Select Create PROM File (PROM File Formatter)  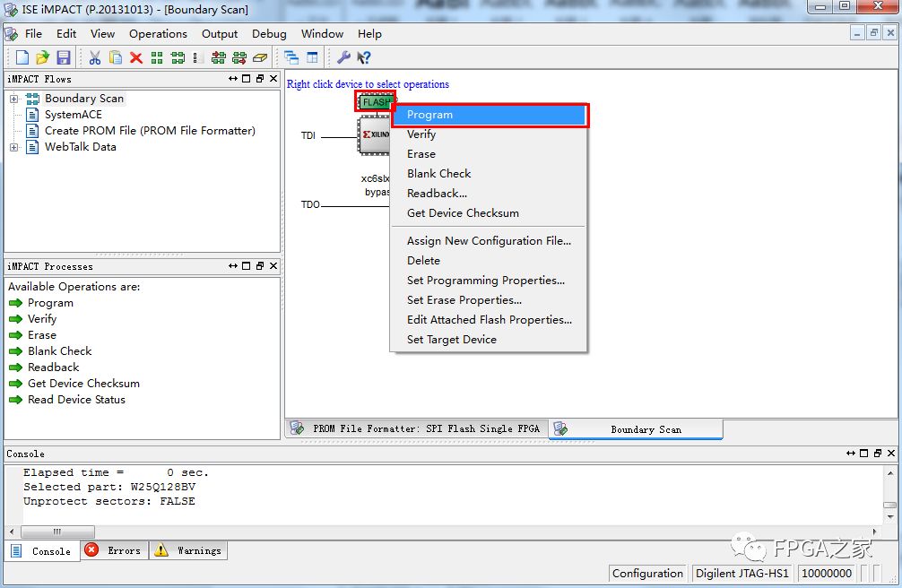pyautogui.click(x=150, y=131)
